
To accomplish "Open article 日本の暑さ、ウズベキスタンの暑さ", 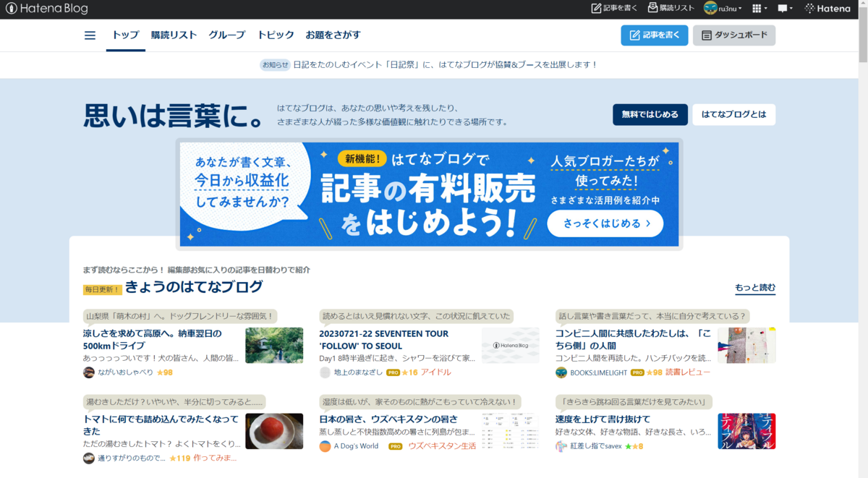I will (388, 419).
